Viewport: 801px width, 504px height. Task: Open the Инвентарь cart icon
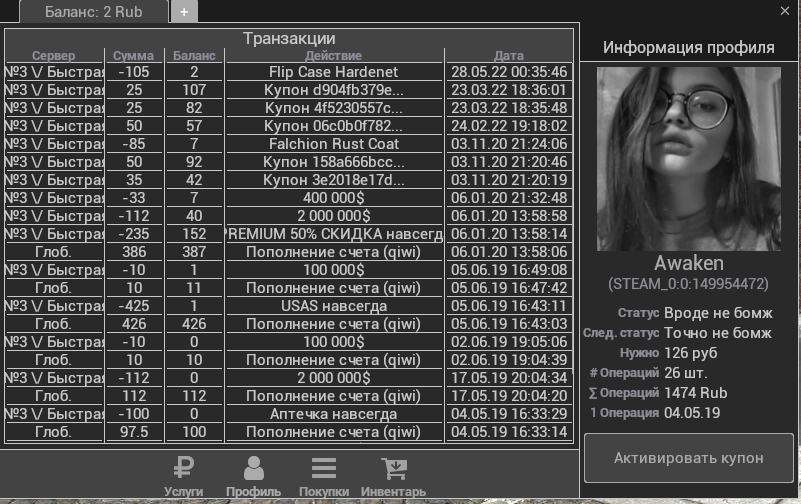pos(393,468)
